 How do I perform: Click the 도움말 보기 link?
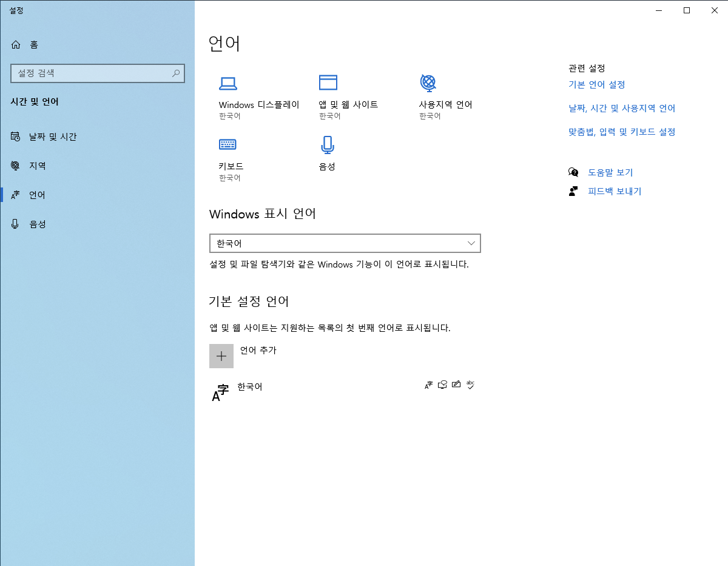[x=610, y=172]
